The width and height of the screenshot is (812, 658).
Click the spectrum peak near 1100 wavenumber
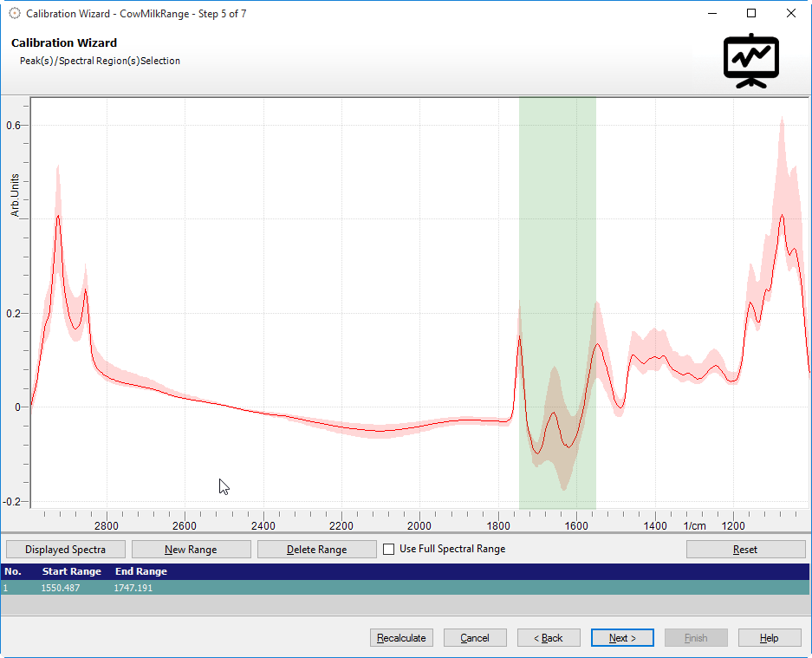coord(782,216)
